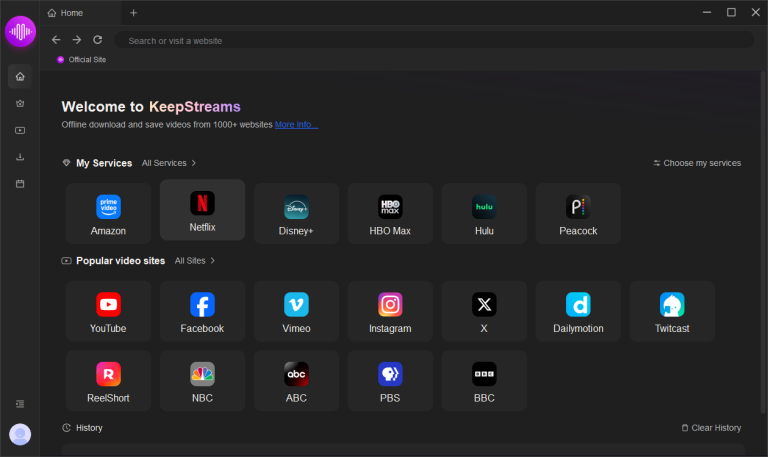Go back with the left arrow button

pyautogui.click(x=56, y=40)
